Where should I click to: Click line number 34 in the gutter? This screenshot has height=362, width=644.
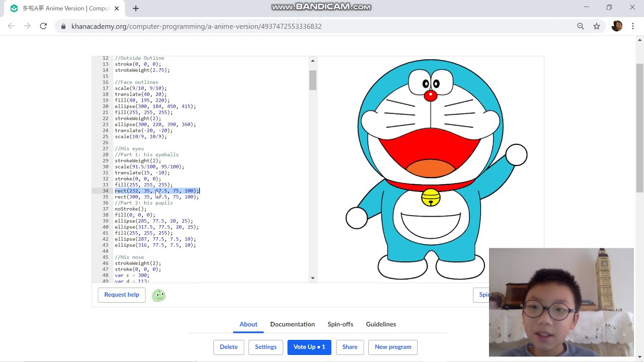(105, 191)
